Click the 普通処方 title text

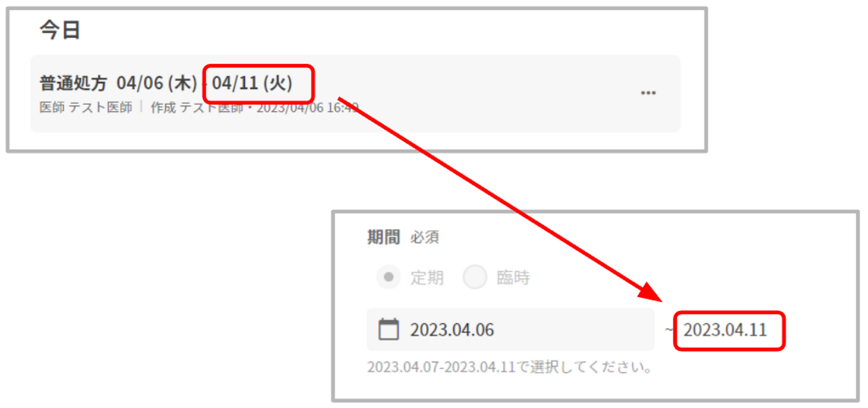73,83
